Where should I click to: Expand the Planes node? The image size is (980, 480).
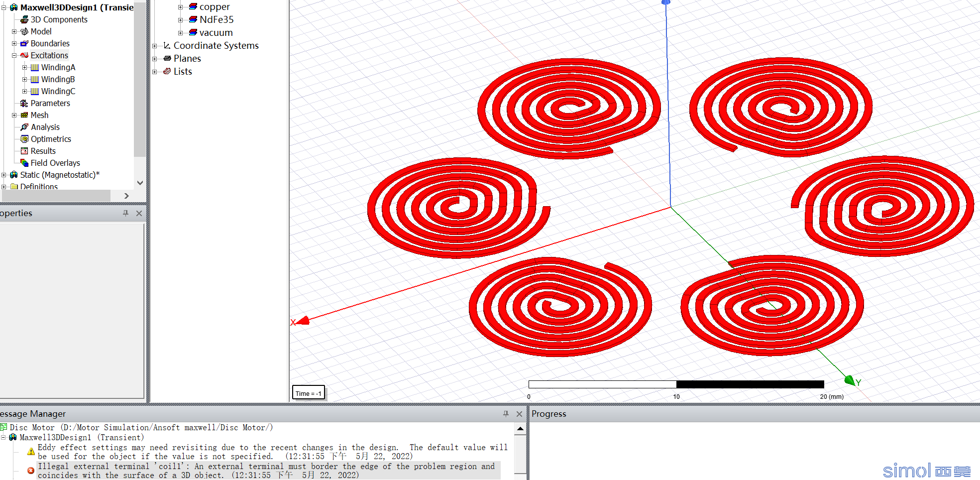(x=154, y=59)
